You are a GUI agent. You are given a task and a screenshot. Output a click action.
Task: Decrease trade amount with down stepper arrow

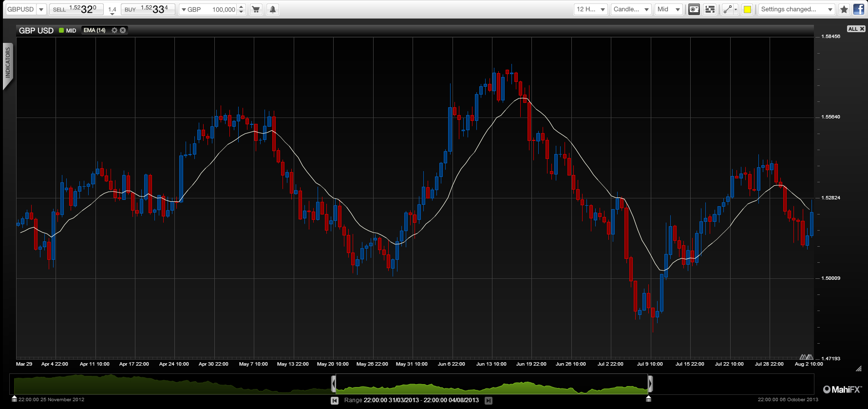(241, 12)
